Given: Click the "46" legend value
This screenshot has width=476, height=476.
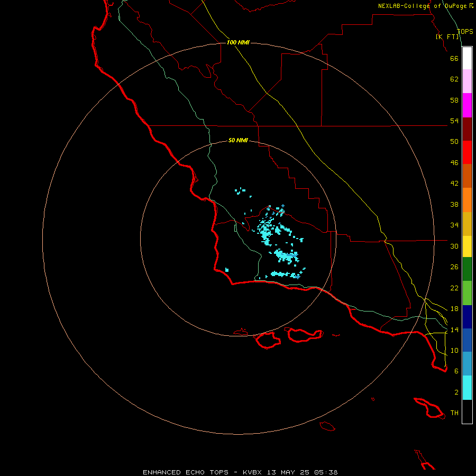Looking at the screenshot, I should pyautogui.click(x=454, y=163).
